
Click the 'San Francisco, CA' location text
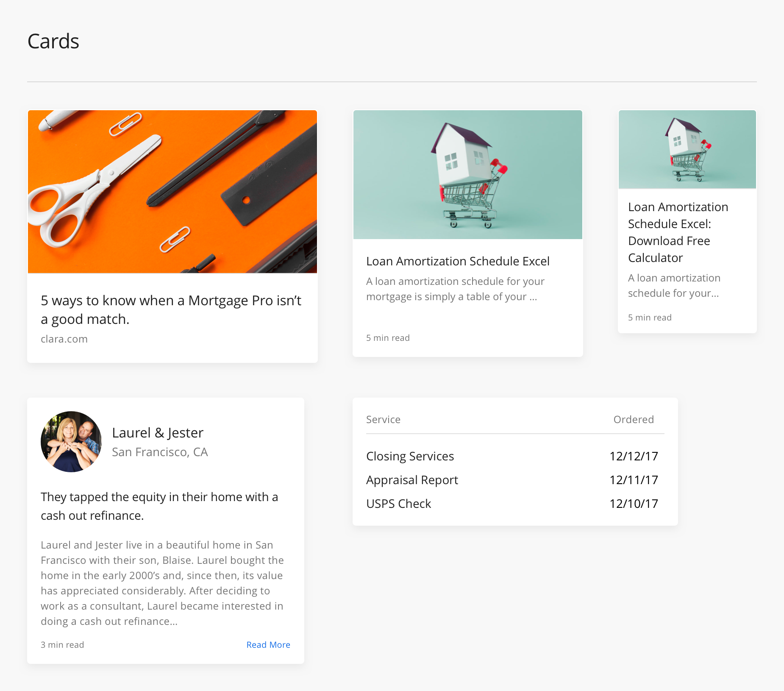click(x=160, y=452)
